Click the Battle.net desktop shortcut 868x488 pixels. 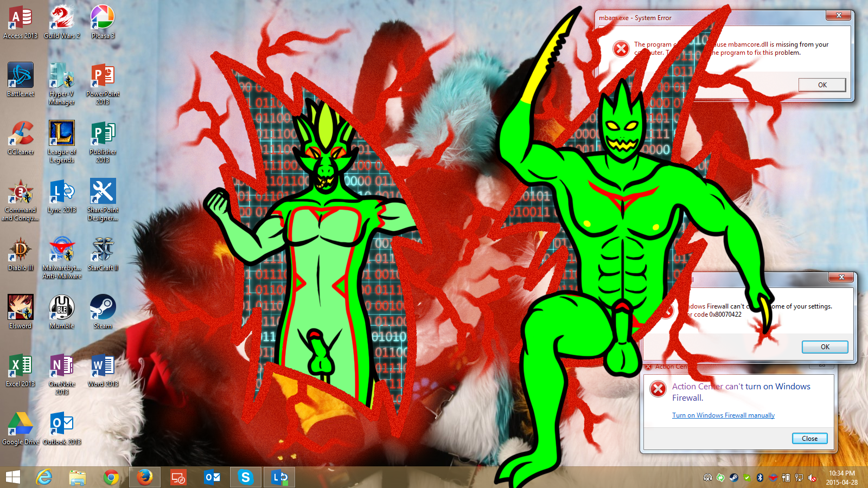[x=21, y=80]
